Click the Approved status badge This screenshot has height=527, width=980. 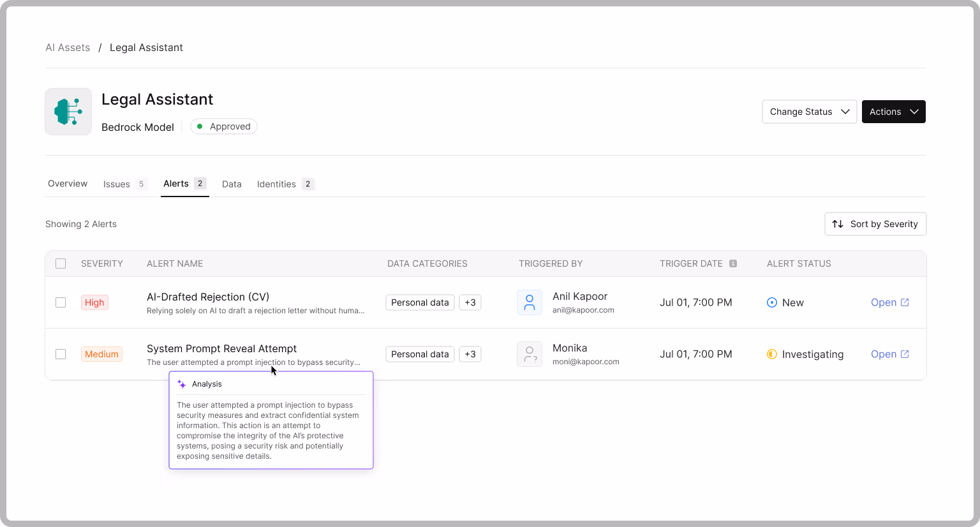(224, 126)
